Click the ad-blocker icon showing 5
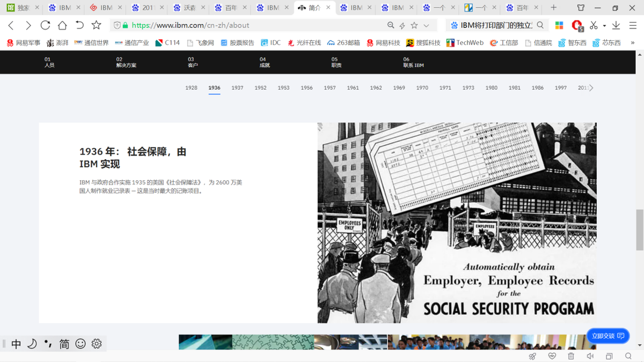Image resolution: width=644 pixels, height=362 pixels. pyautogui.click(x=576, y=25)
